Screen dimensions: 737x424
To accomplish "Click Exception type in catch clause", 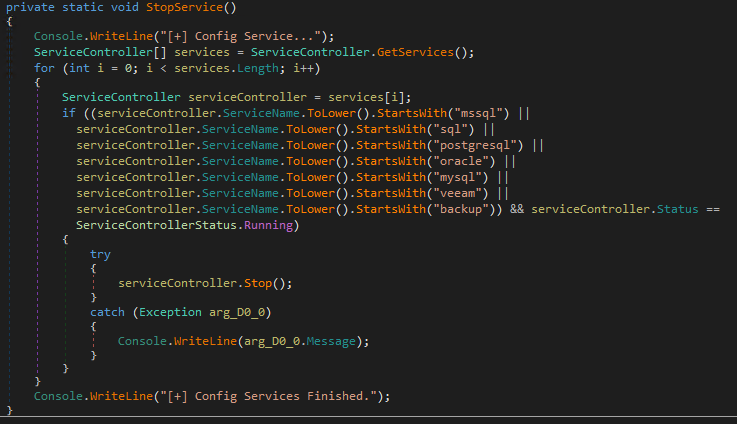I will point(170,313).
